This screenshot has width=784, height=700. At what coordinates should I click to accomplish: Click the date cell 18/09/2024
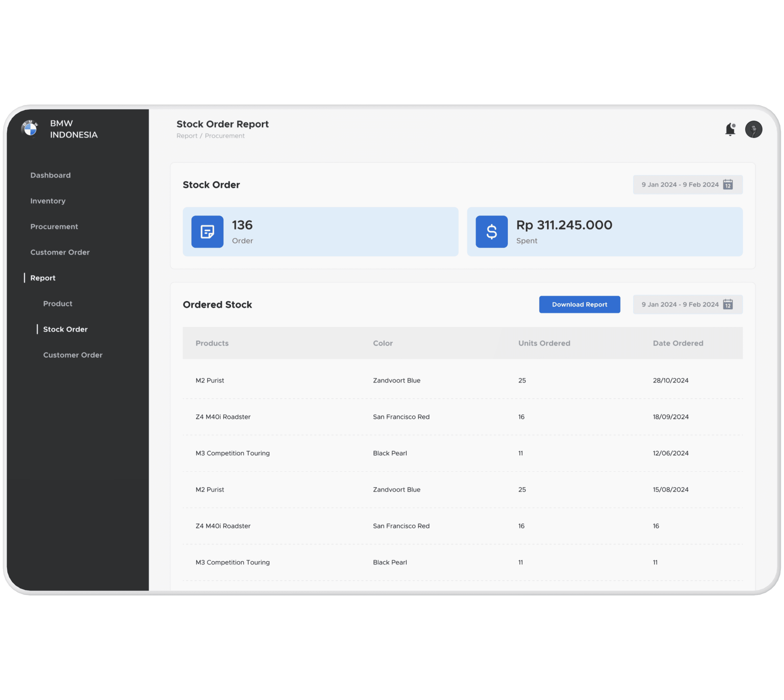click(x=670, y=417)
